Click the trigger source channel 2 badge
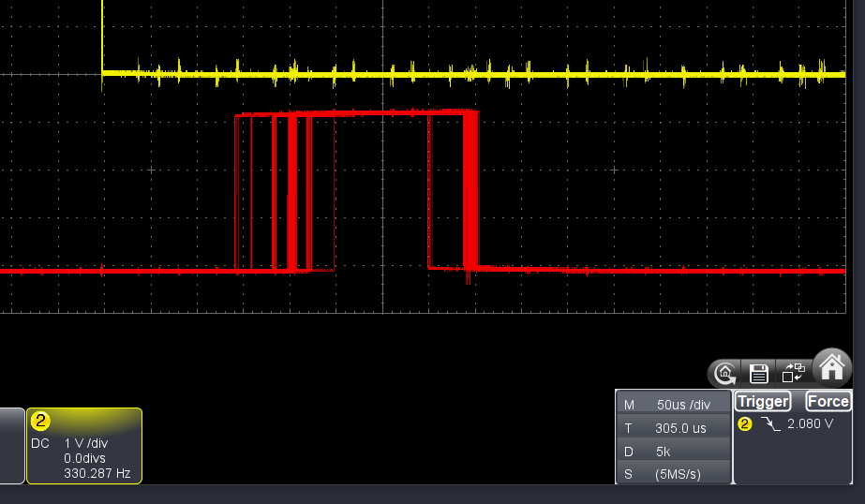Image resolution: width=865 pixels, height=504 pixels. (745, 423)
